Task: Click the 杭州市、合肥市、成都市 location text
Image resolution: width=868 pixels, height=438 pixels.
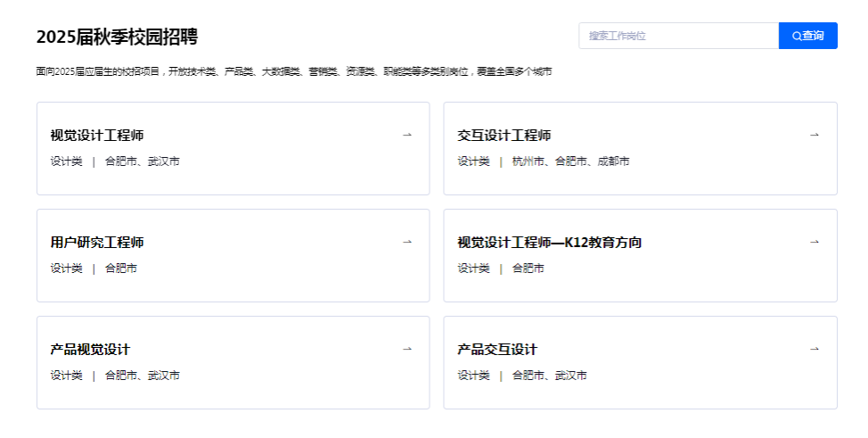Action: [570, 161]
